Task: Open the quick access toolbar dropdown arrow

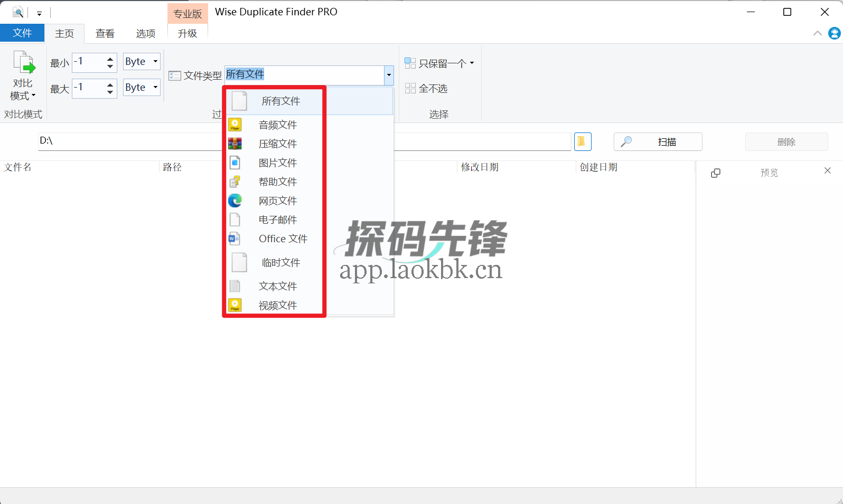Action: coord(39,13)
